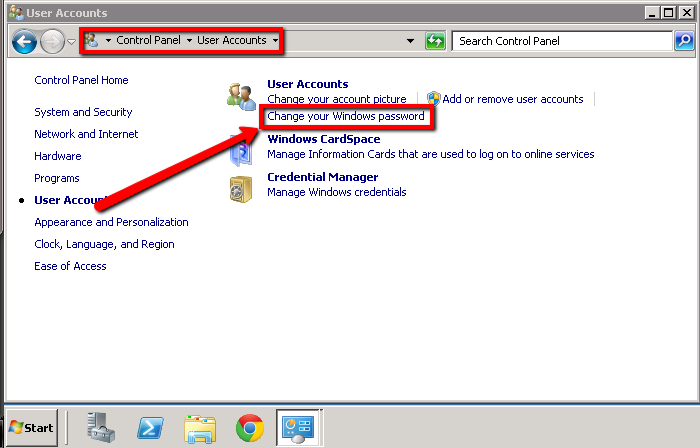Expand the arrow after User Accounts breadcrumb
This screenshot has width=700, height=448.
[275, 41]
